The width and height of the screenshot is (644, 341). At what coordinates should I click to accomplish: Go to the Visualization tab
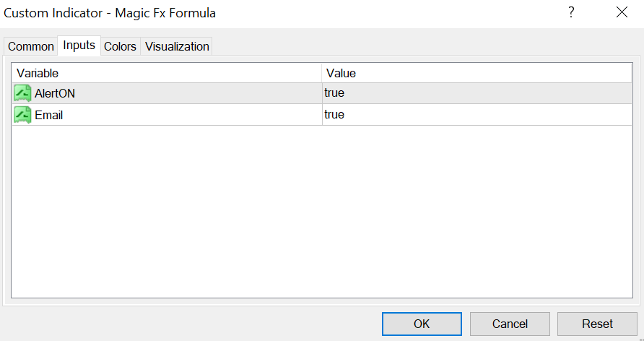pyautogui.click(x=177, y=46)
